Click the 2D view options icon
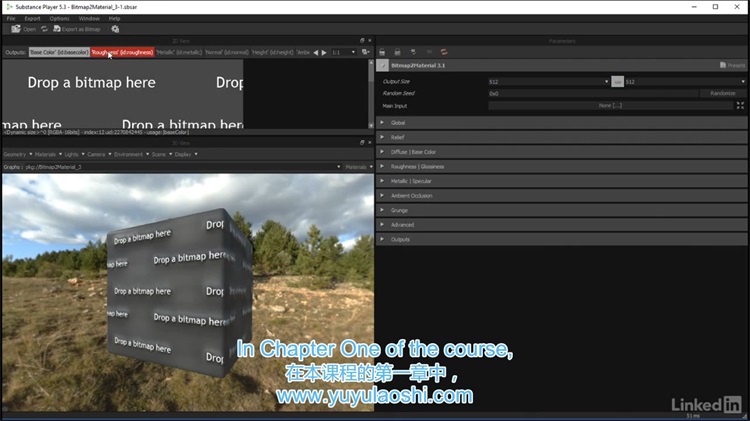 pyautogui.click(x=365, y=52)
